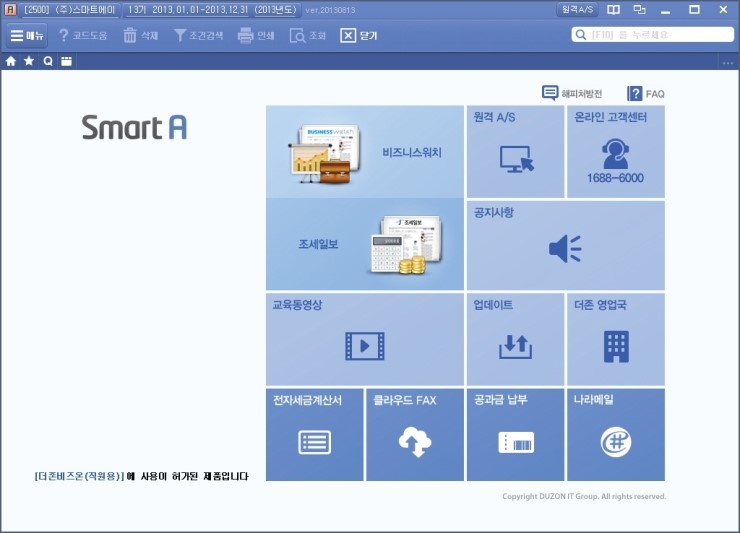Open the ellipsis more options on sub-toolbar
740x533 pixels.
click(728, 62)
